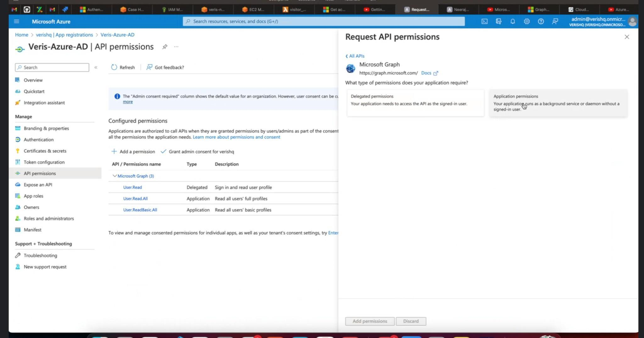This screenshot has width=644, height=338.
Task: Click the Refresh icon button
Action: (x=114, y=67)
